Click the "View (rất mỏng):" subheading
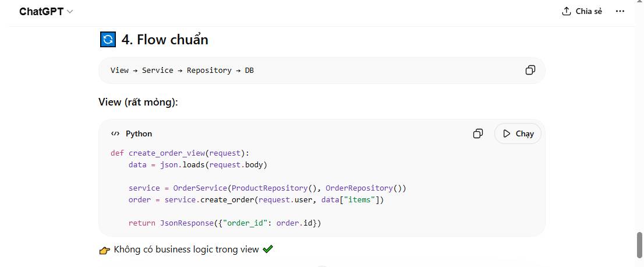This screenshot has height=267, width=644. [x=138, y=102]
